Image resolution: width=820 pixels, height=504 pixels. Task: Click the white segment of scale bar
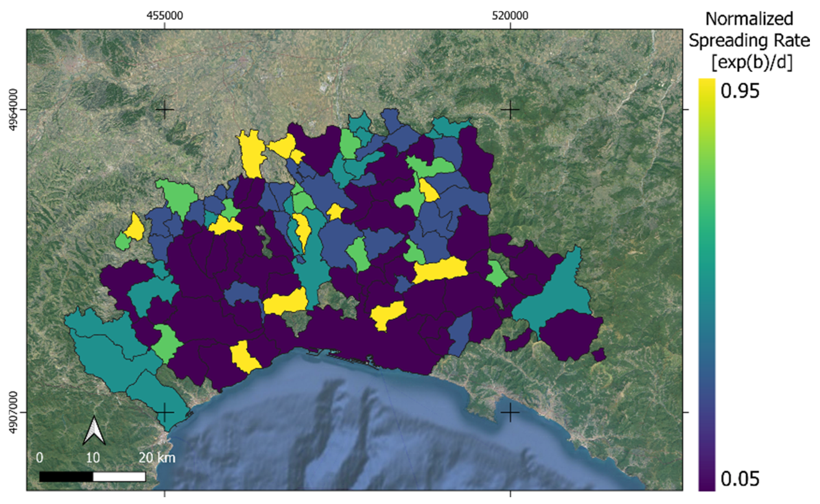[119, 477]
